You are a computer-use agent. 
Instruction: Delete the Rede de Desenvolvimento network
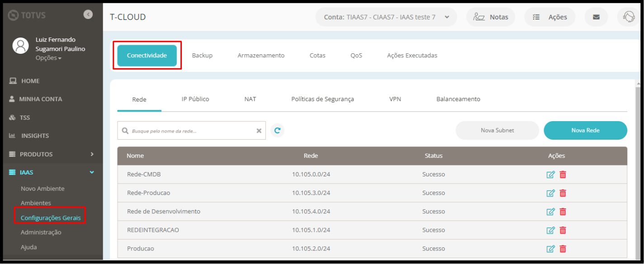pyautogui.click(x=563, y=212)
